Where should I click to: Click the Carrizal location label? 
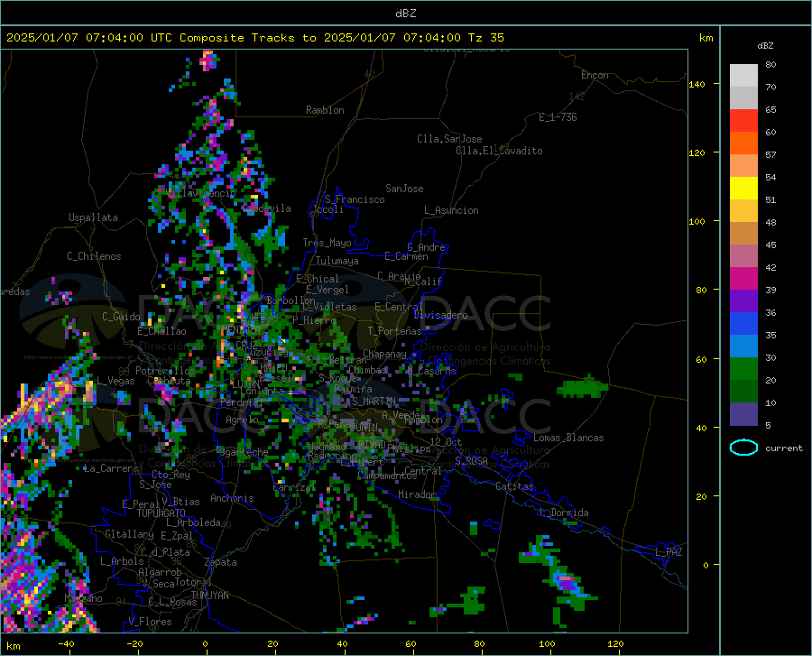click(293, 487)
